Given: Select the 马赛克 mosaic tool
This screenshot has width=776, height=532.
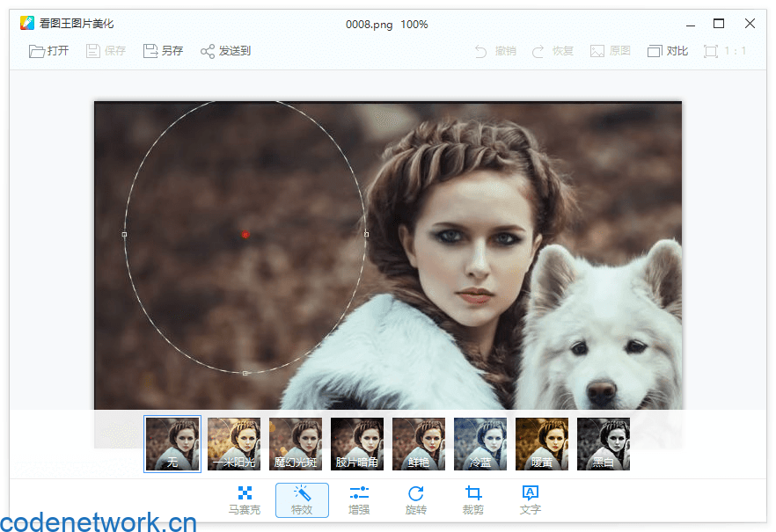Looking at the screenshot, I should tap(244, 499).
